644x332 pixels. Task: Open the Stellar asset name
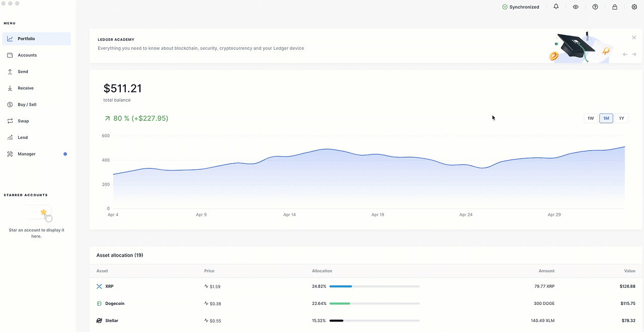click(112, 320)
